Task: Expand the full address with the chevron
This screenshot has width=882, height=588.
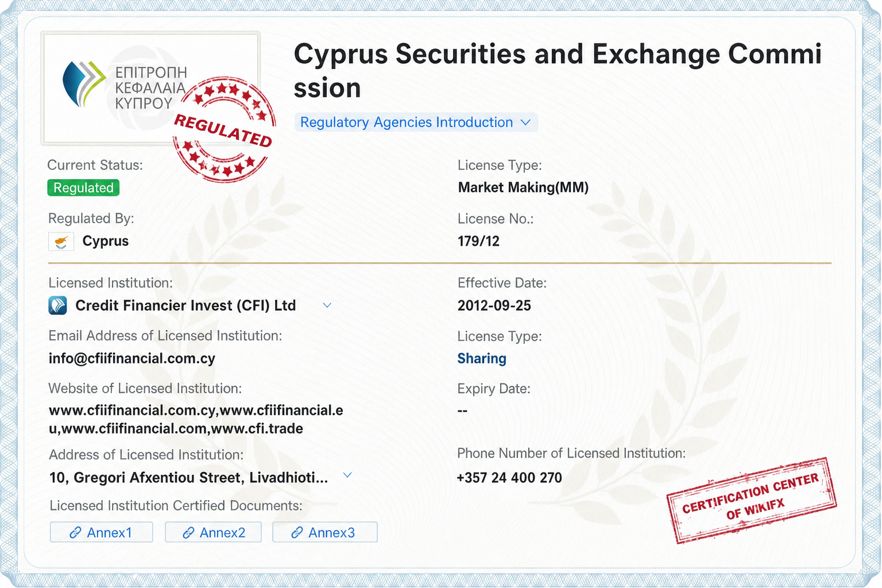Action: pyautogui.click(x=347, y=475)
